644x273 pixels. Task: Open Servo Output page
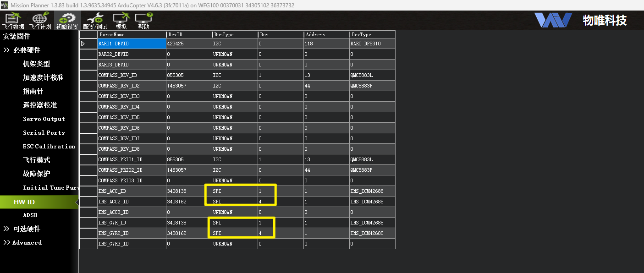pos(44,119)
